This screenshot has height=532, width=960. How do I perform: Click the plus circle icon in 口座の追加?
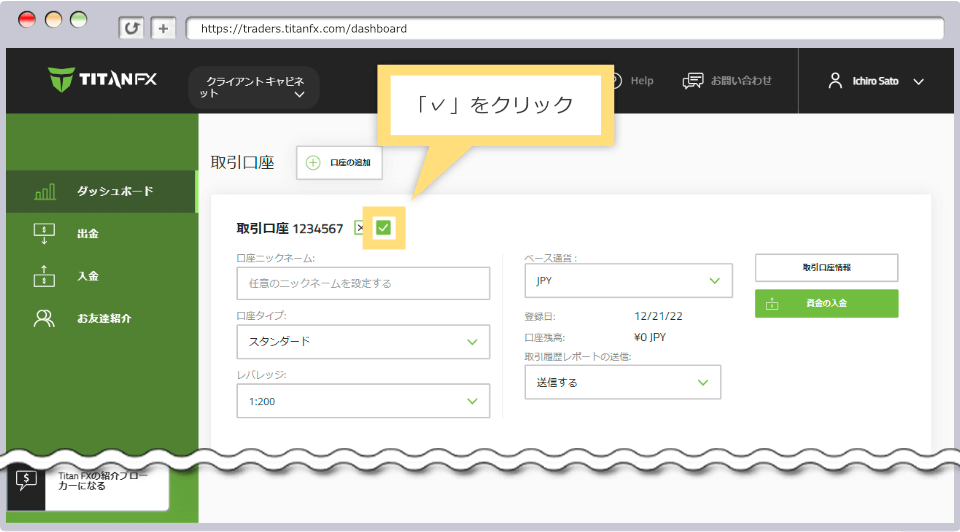313,163
